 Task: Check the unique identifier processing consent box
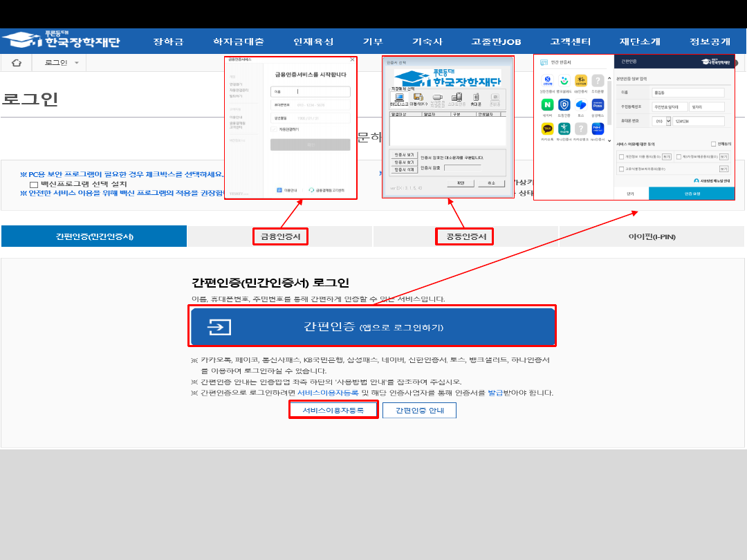621,169
